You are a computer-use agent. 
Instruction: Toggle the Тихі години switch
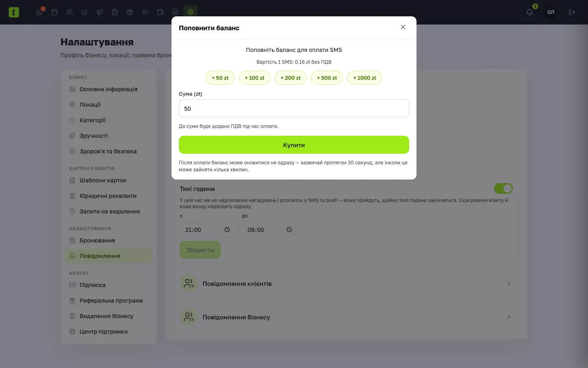click(x=503, y=188)
